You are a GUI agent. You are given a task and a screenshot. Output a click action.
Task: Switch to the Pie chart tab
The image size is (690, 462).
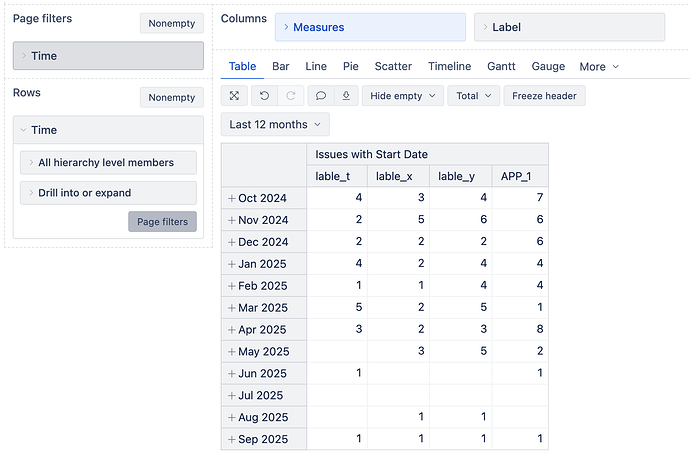click(x=351, y=66)
